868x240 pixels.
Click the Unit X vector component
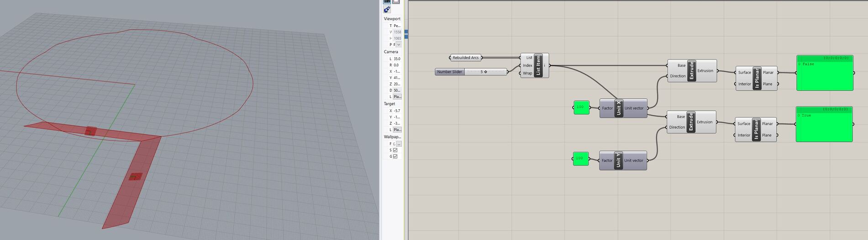(x=619, y=108)
